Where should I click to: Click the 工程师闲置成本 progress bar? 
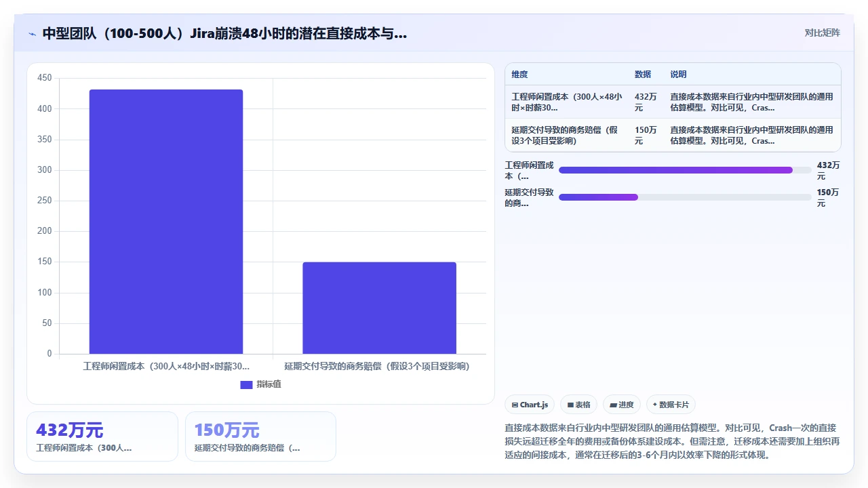(685, 170)
